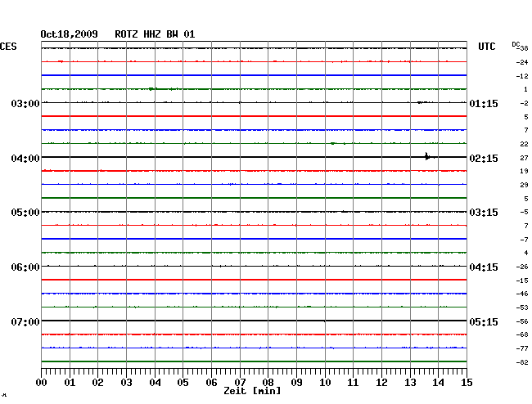Viewport: 532px width, 404px height.
Task: Pick the 05 minute axis tick label
Action: pos(183,383)
